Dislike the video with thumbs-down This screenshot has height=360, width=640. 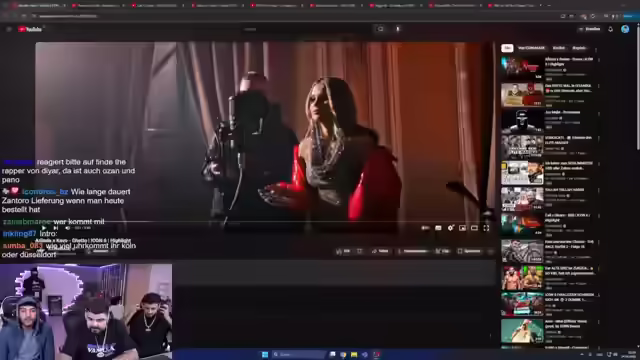(x=360, y=251)
